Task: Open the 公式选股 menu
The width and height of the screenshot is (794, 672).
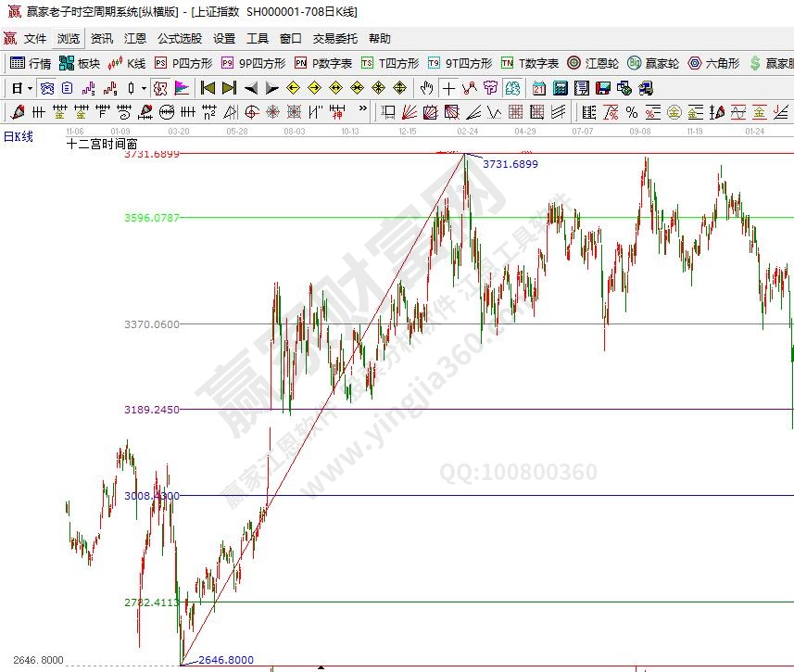Action: pos(179,39)
